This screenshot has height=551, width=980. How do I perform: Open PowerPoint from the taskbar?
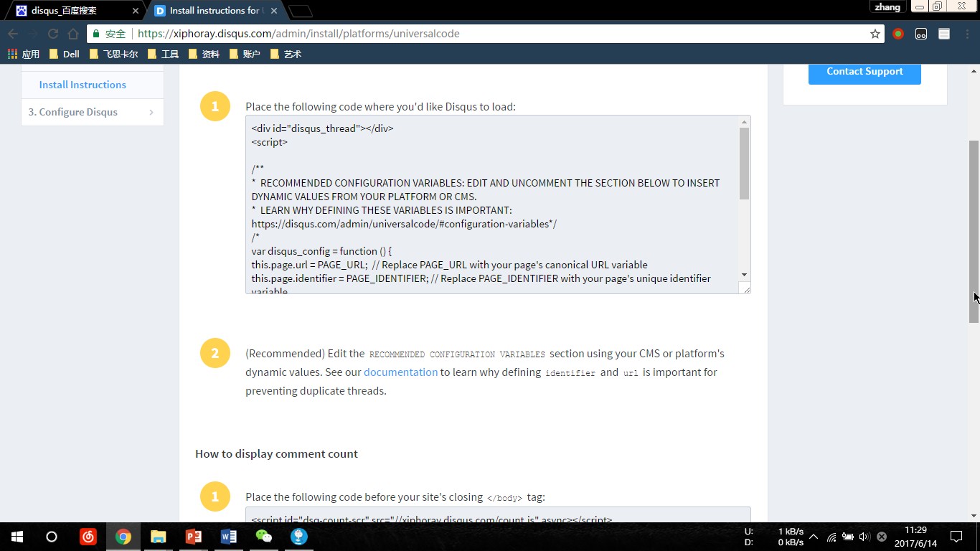click(194, 536)
